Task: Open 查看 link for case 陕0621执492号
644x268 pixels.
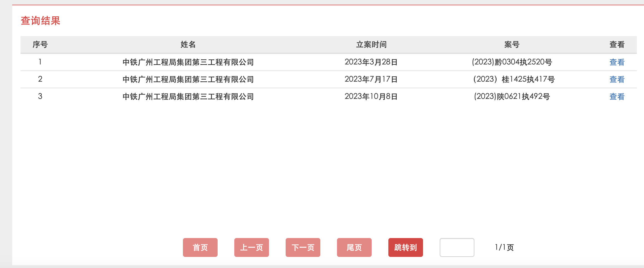Action: pyautogui.click(x=617, y=97)
